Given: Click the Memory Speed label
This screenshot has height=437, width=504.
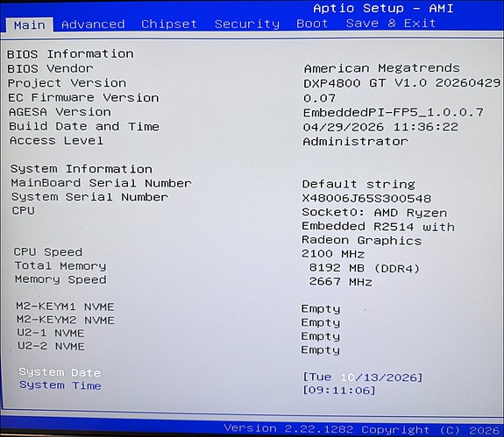Looking at the screenshot, I should pyautogui.click(x=60, y=279).
